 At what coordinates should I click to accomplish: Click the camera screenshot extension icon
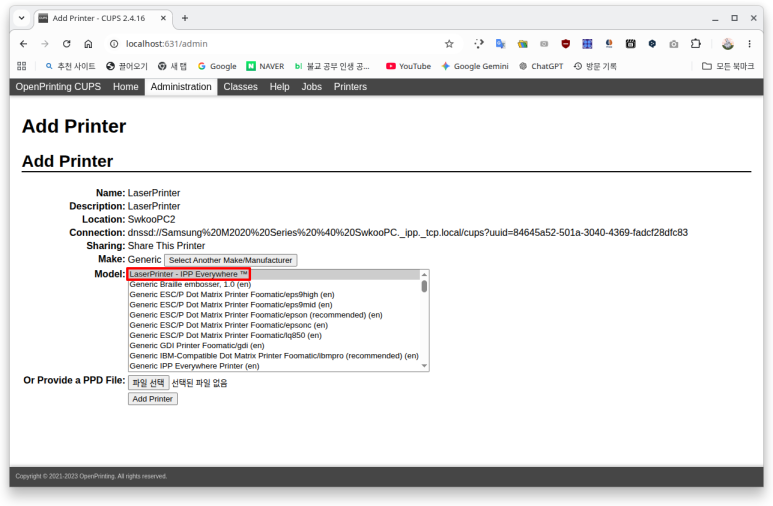tap(674, 44)
